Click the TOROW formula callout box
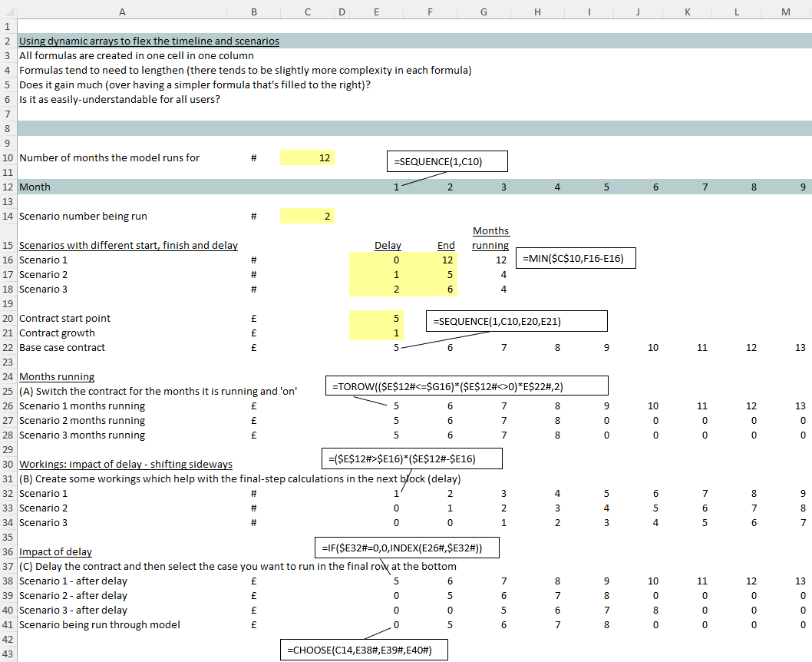 point(467,386)
